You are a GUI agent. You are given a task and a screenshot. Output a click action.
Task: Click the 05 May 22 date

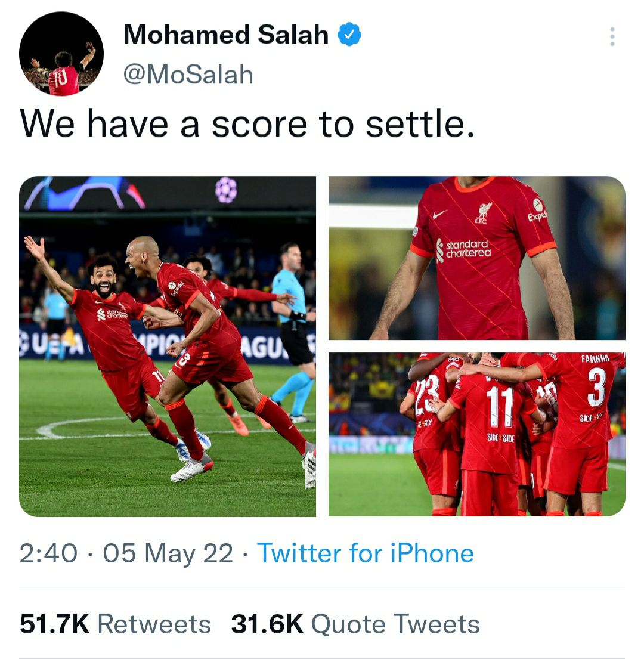(168, 553)
